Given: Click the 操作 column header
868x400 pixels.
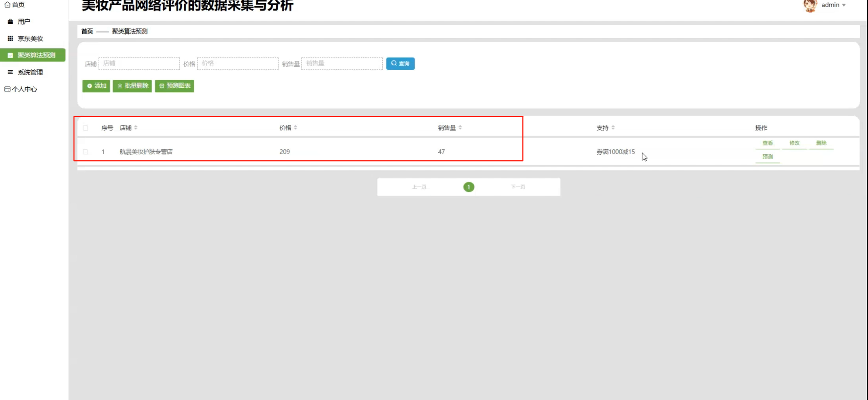Looking at the screenshot, I should [761, 128].
